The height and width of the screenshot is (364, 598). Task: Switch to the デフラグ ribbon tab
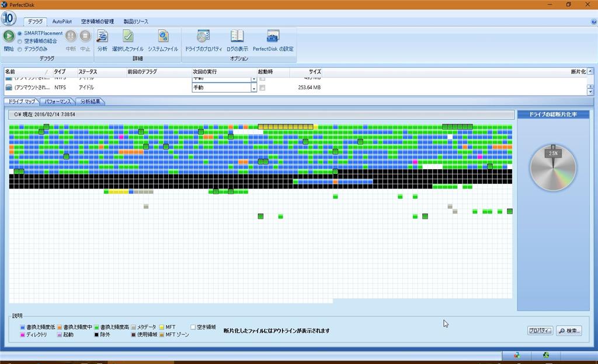tap(35, 22)
